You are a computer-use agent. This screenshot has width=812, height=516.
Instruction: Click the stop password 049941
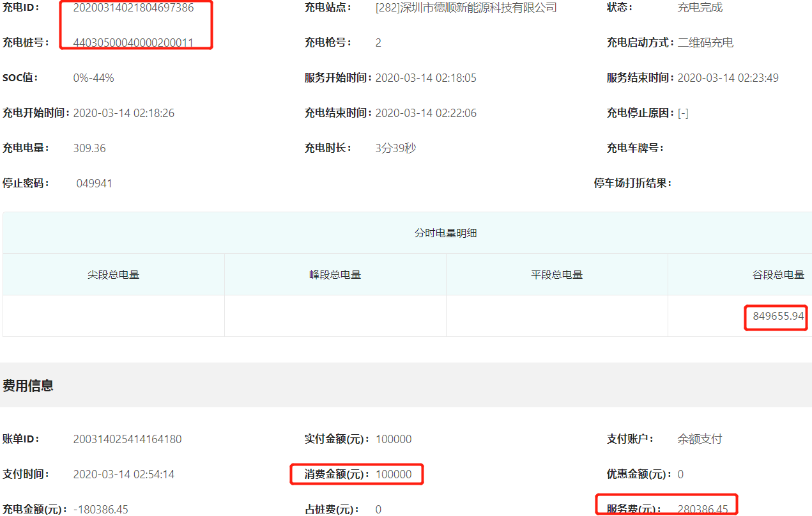94,184
